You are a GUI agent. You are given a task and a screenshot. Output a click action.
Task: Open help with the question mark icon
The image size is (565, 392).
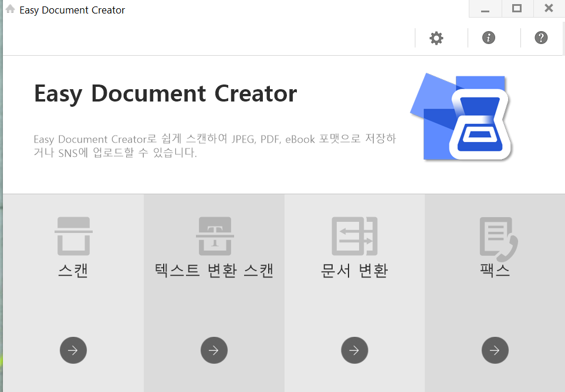pyautogui.click(x=541, y=38)
